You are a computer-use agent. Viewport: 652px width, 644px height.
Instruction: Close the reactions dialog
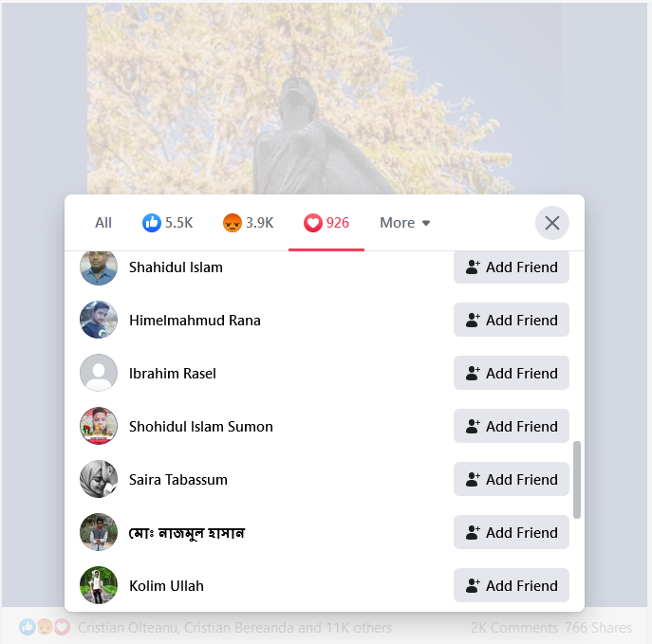[552, 223]
